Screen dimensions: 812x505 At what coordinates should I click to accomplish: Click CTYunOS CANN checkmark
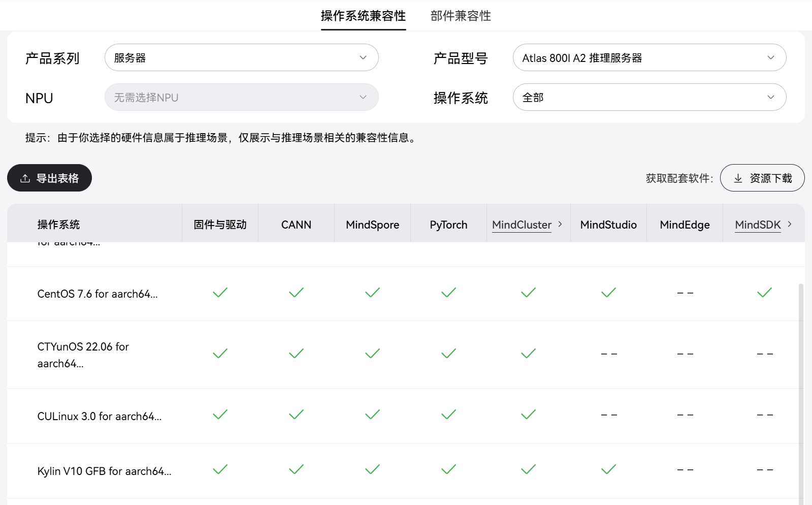pos(296,354)
